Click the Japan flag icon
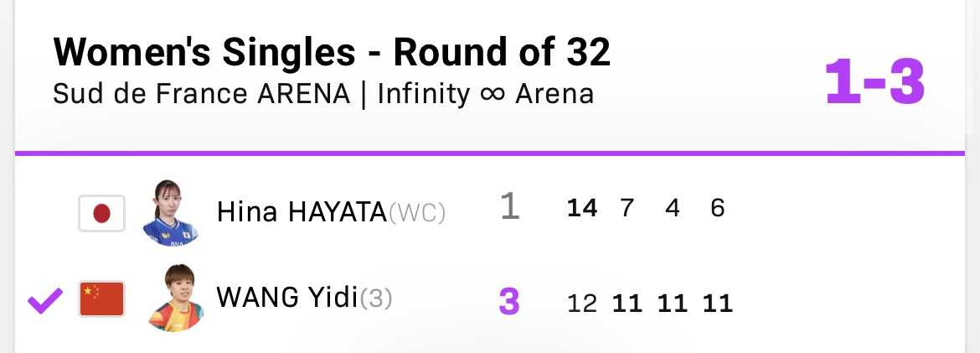This screenshot has width=980, height=353. 101,214
